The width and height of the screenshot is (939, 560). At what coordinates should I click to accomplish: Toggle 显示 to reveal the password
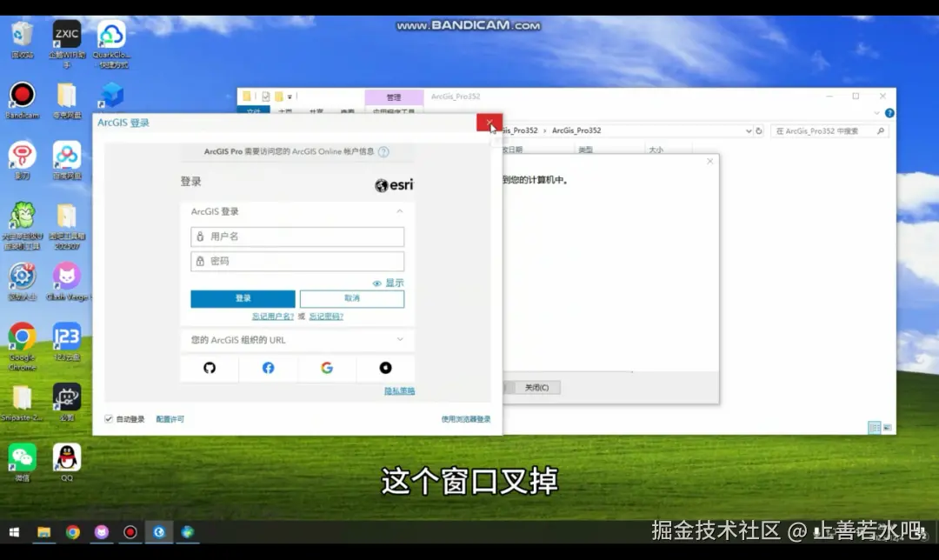coord(397,282)
